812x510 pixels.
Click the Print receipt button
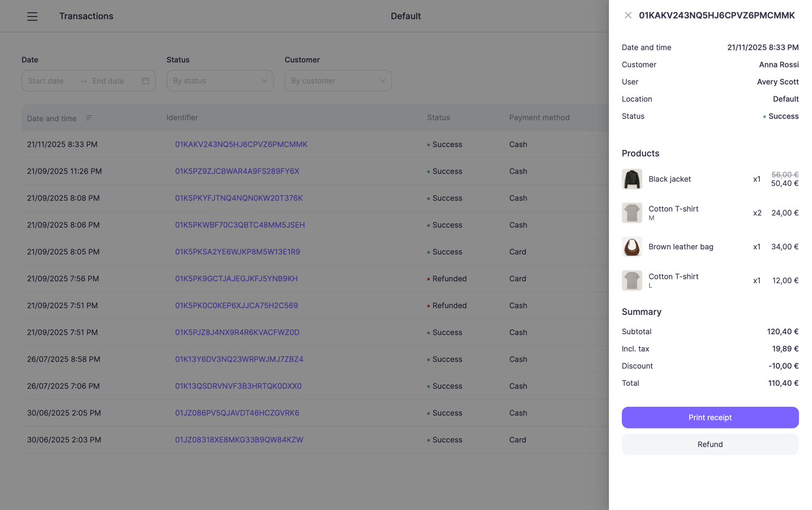coord(710,417)
